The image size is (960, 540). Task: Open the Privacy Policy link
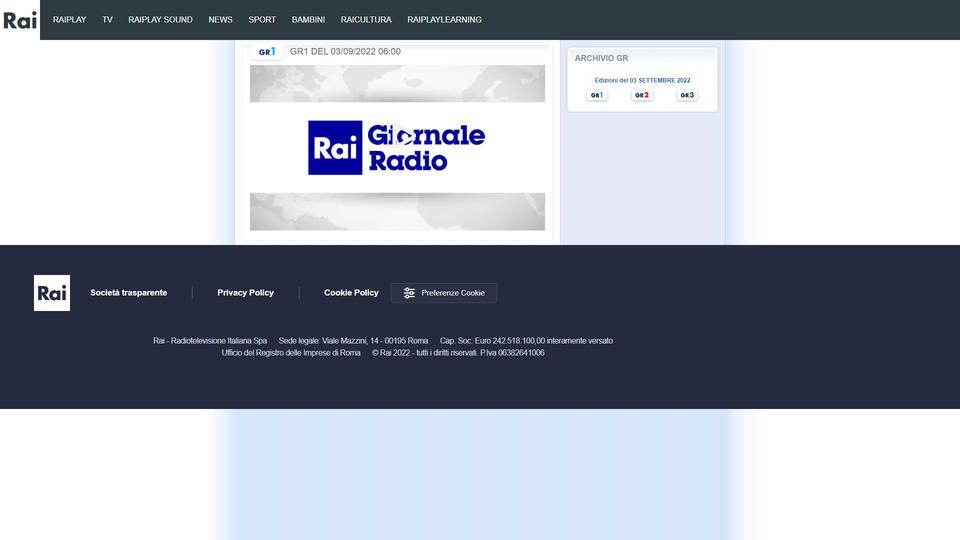click(246, 293)
